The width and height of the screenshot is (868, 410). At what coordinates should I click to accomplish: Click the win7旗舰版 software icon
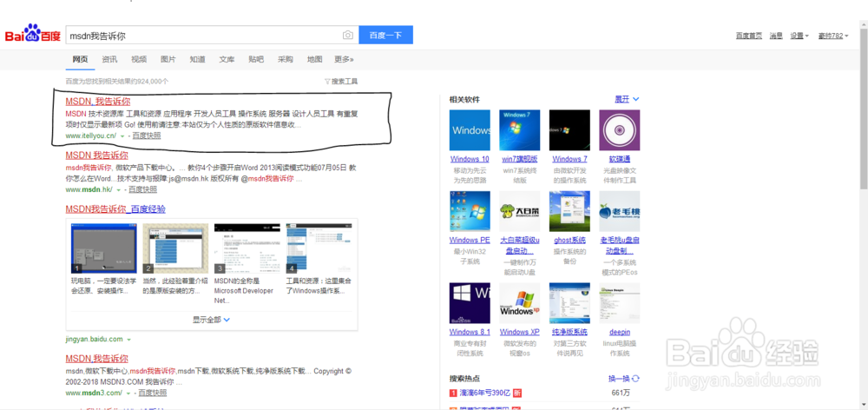coord(519,130)
